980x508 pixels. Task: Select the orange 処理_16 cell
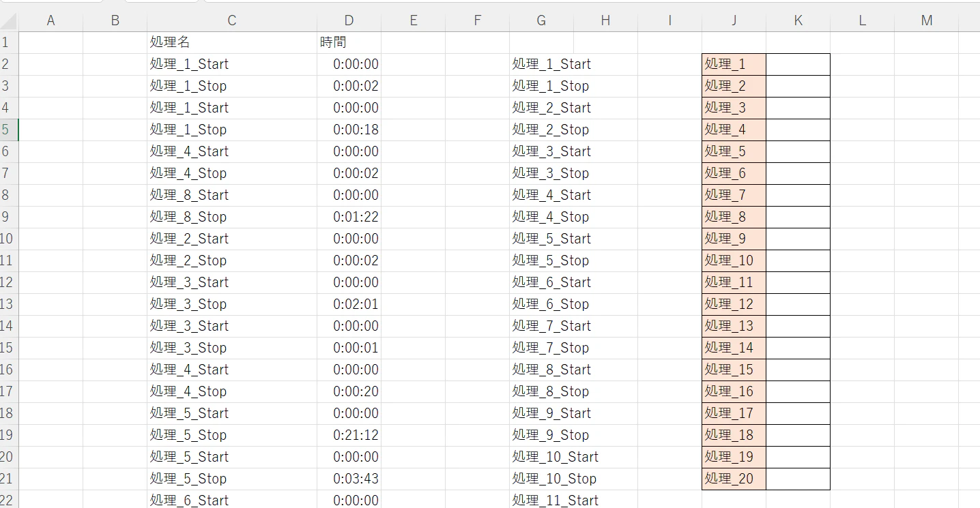click(734, 391)
